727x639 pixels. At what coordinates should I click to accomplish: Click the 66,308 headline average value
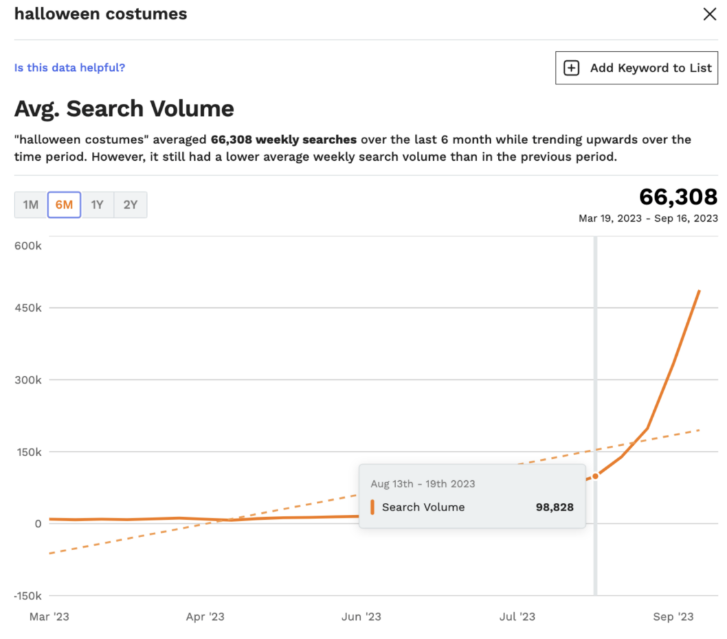click(x=678, y=196)
